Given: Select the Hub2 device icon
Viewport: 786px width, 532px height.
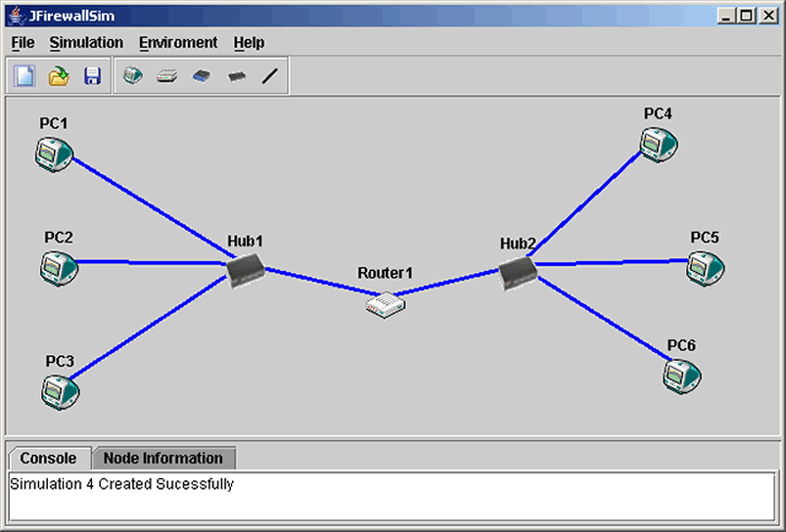Looking at the screenshot, I should pos(517,273).
